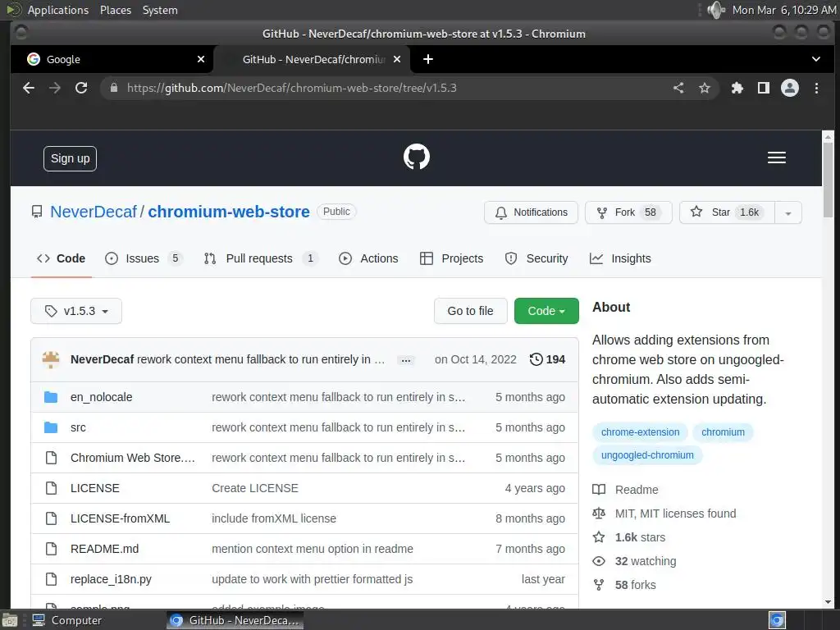The width and height of the screenshot is (840, 630).
Task: Click the show desktop icon in taskbar
Action: [10, 620]
